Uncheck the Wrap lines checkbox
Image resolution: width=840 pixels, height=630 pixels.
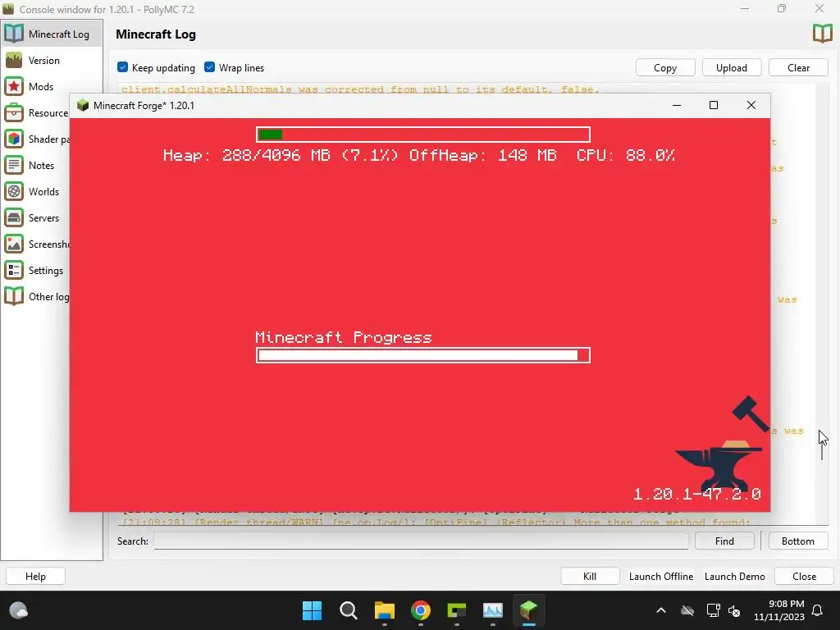coord(209,67)
